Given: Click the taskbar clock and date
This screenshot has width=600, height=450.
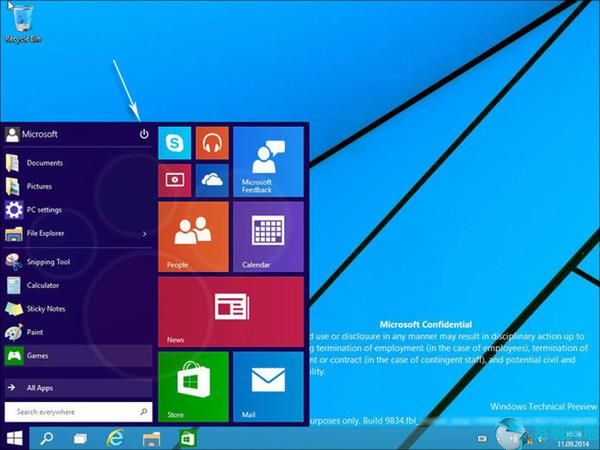Looking at the screenshot, I should pyautogui.click(x=573, y=439).
